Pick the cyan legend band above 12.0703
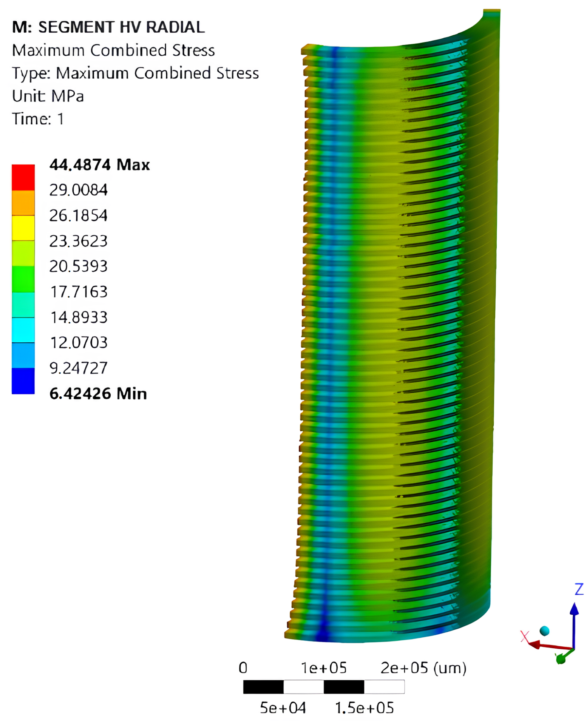 (x=23, y=330)
